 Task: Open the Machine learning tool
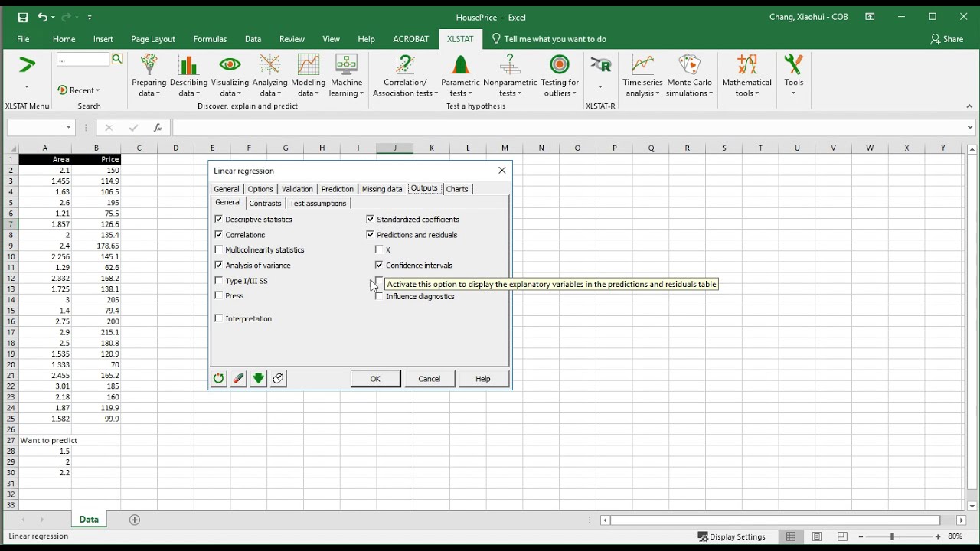[x=346, y=76]
